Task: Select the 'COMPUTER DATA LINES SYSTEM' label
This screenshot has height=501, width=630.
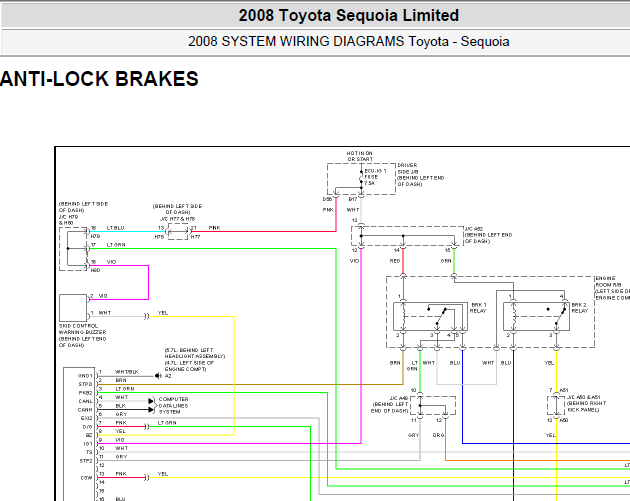Action: point(174,405)
